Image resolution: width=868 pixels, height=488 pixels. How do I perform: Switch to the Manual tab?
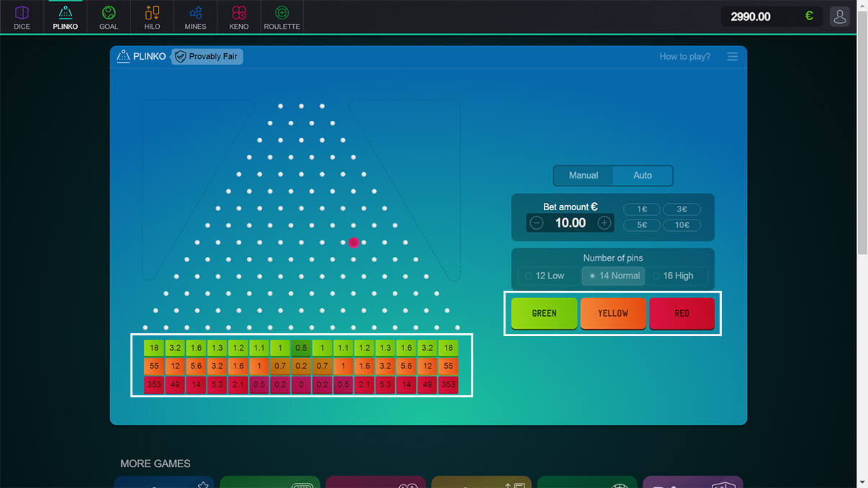coord(583,176)
